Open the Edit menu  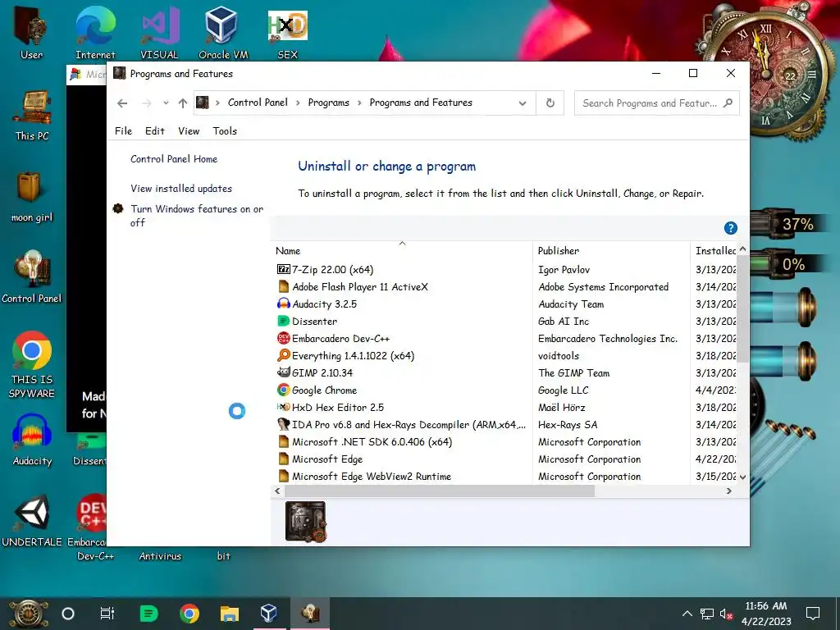pyautogui.click(x=155, y=130)
